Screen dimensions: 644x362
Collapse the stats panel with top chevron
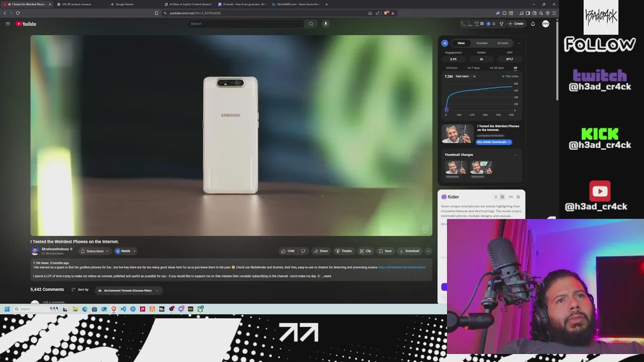[x=519, y=43]
